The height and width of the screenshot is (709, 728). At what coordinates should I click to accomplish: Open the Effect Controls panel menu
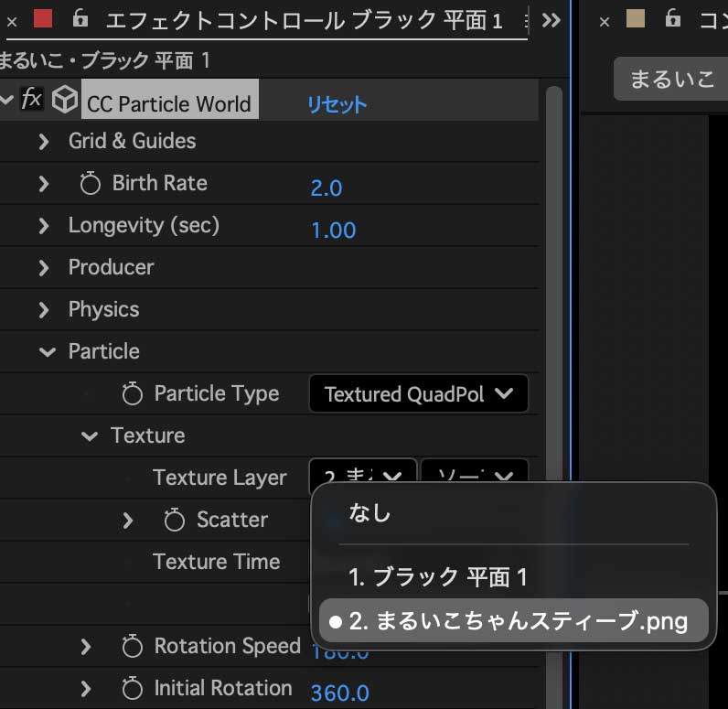[526, 20]
